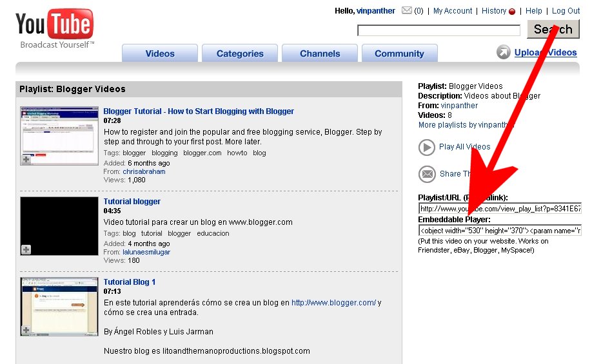The image size is (601, 364).
Task: Visit uploader chrisabraham's profile
Action: 144,171
